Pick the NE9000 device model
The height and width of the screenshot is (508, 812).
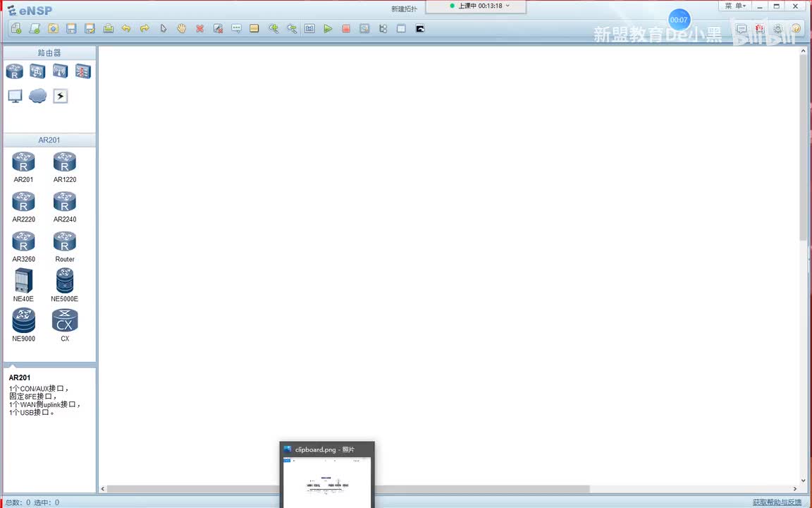23,325
